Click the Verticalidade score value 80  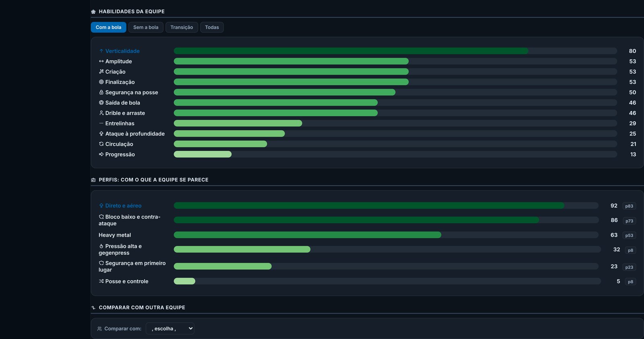(632, 51)
